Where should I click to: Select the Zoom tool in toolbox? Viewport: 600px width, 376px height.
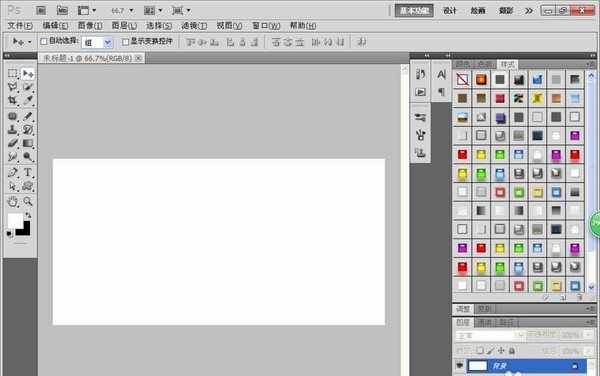(x=28, y=202)
